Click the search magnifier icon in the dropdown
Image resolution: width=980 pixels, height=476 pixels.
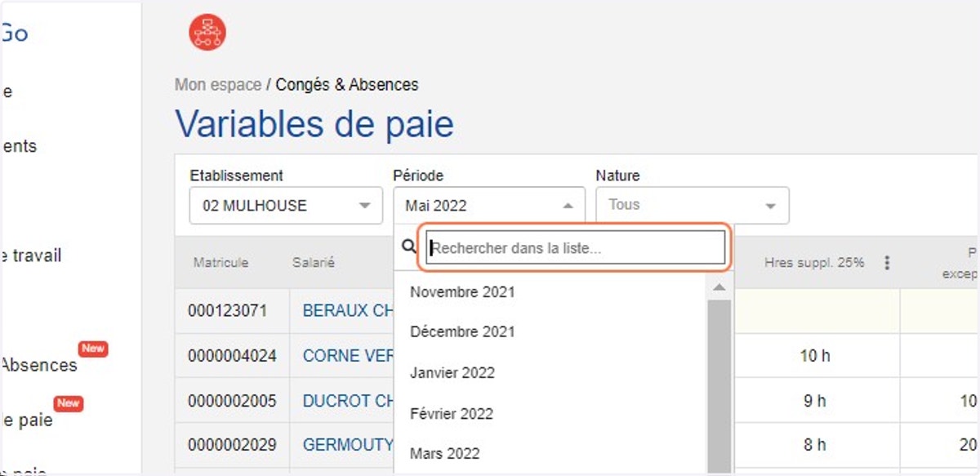[410, 247]
